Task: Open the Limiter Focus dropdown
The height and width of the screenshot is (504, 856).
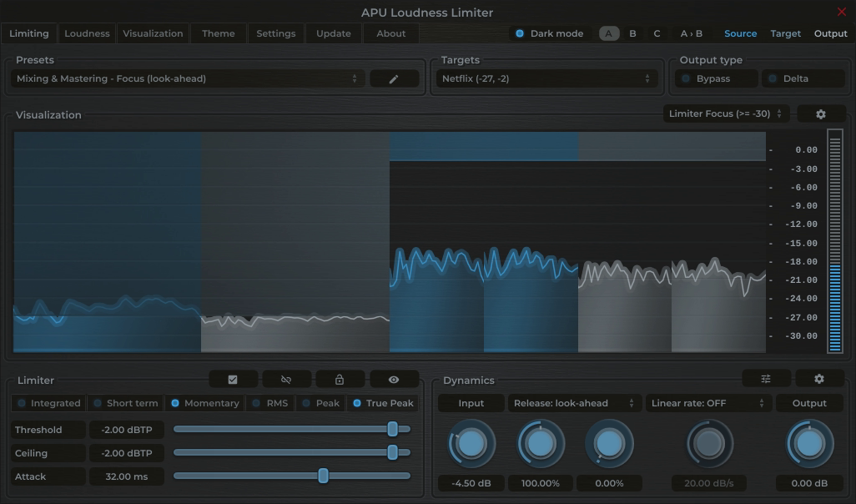Action: click(x=725, y=113)
